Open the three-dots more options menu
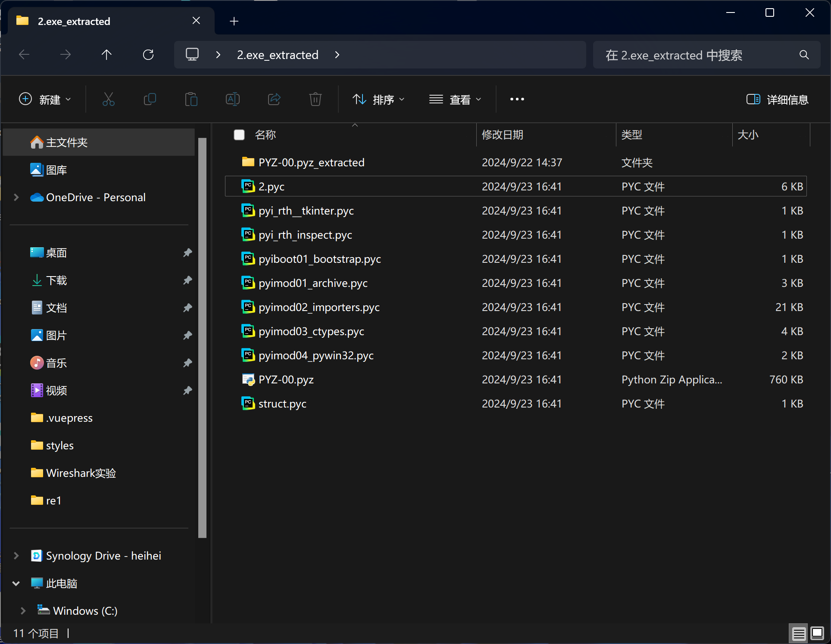Screen dimensions: 831x644 pos(517,100)
